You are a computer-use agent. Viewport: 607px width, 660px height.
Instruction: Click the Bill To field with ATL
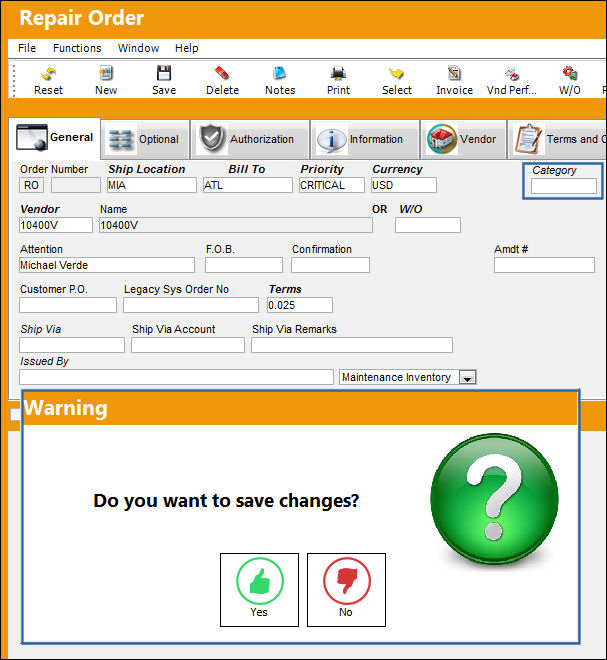[x=248, y=185]
